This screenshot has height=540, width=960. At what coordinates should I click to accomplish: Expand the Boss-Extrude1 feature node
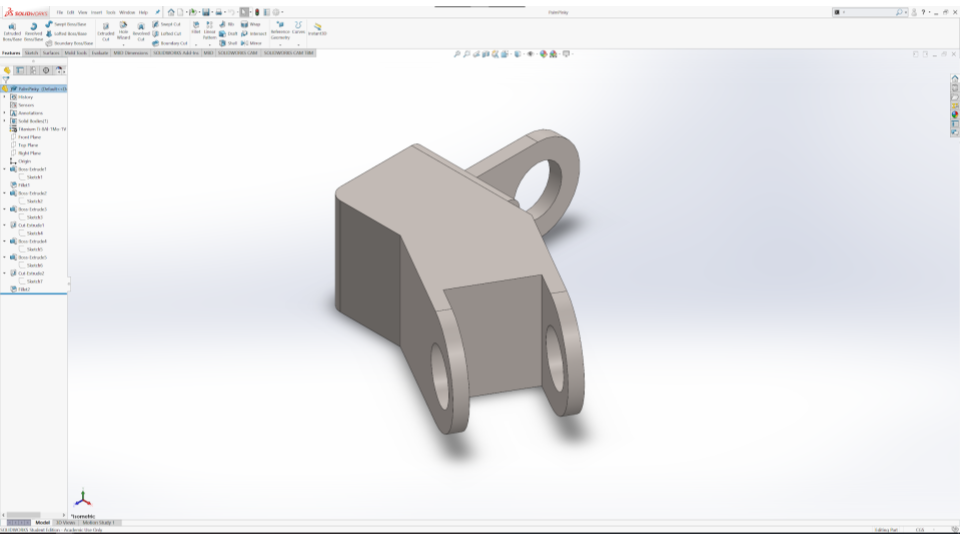pyautogui.click(x=4, y=169)
